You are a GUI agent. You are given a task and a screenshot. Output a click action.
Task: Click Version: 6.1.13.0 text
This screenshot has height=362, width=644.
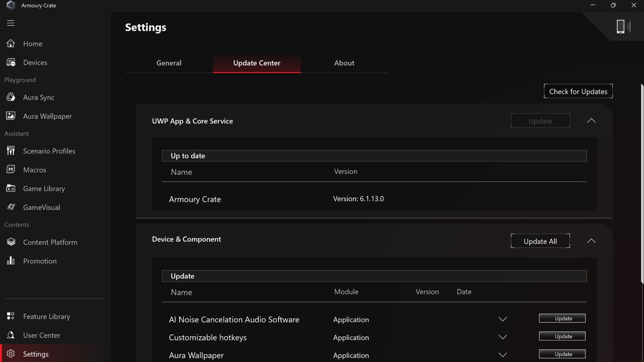tap(358, 199)
